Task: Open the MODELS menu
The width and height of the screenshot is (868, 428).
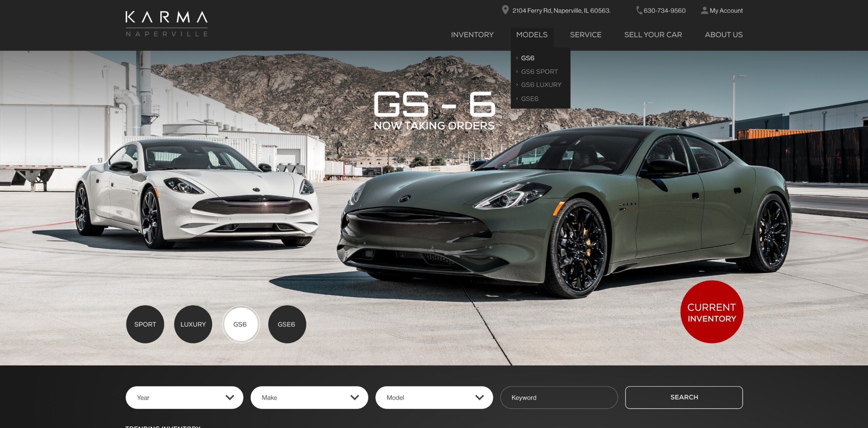Action: pyautogui.click(x=532, y=35)
